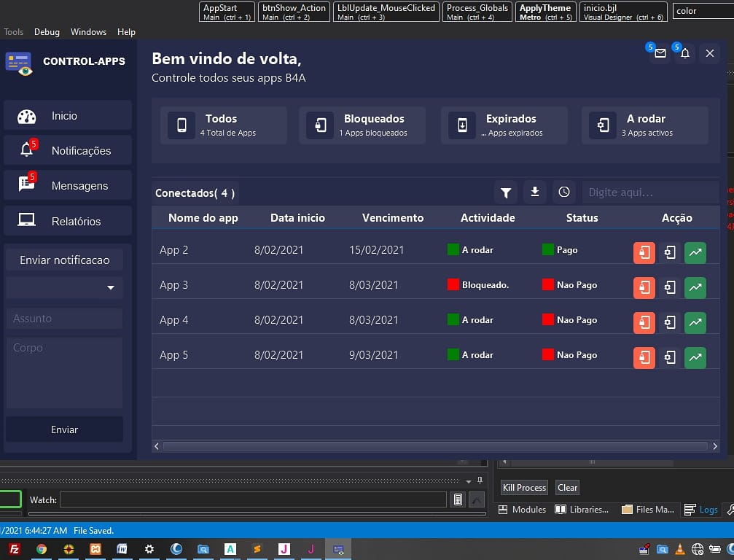The height and width of the screenshot is (560, 734).
Task: Click the Watch input field
Action: [253, 499]
